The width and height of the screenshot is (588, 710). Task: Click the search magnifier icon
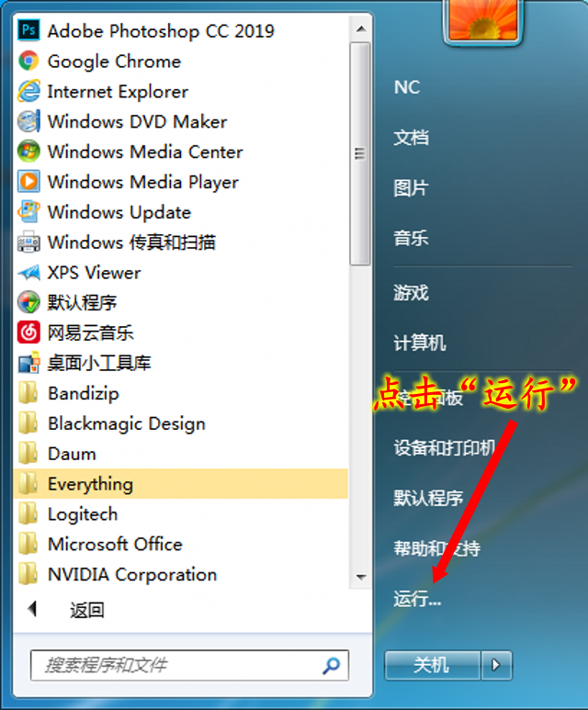click(x=331, y=665)
